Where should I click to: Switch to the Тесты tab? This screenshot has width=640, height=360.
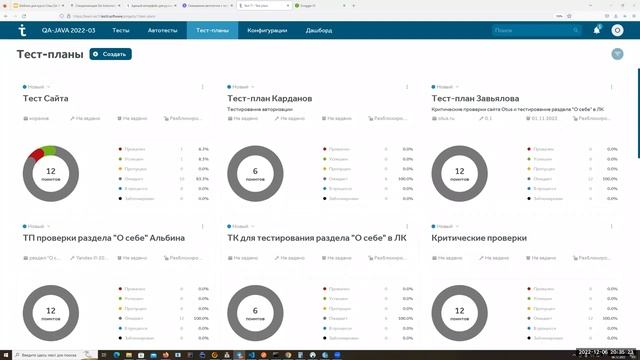121,30
